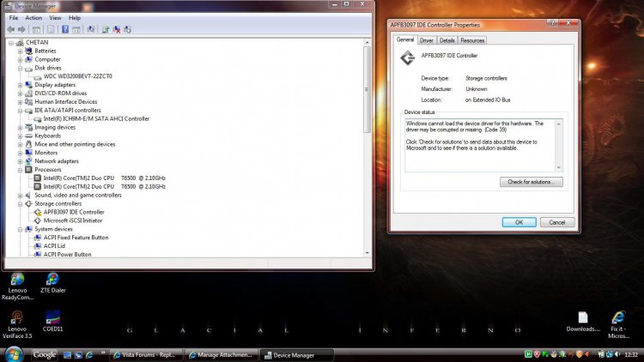Click the blue Help question-mark toolbar icon

pos(65,29)
